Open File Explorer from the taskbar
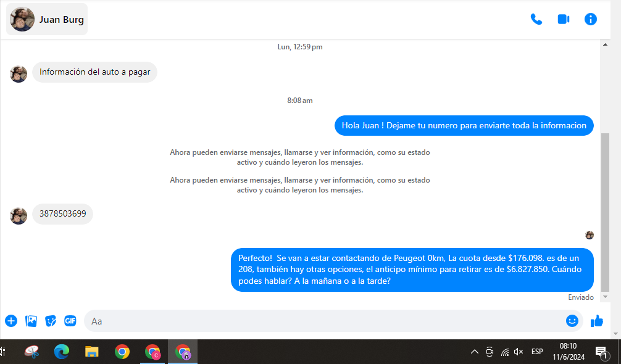The height and width of the screenshot is (364, 621). tap(92, 352)
